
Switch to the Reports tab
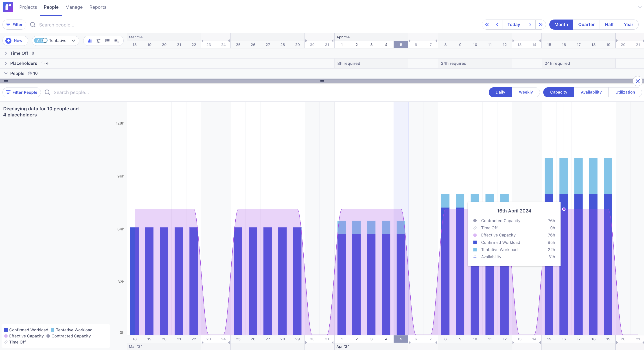click(x=98, y=7)
